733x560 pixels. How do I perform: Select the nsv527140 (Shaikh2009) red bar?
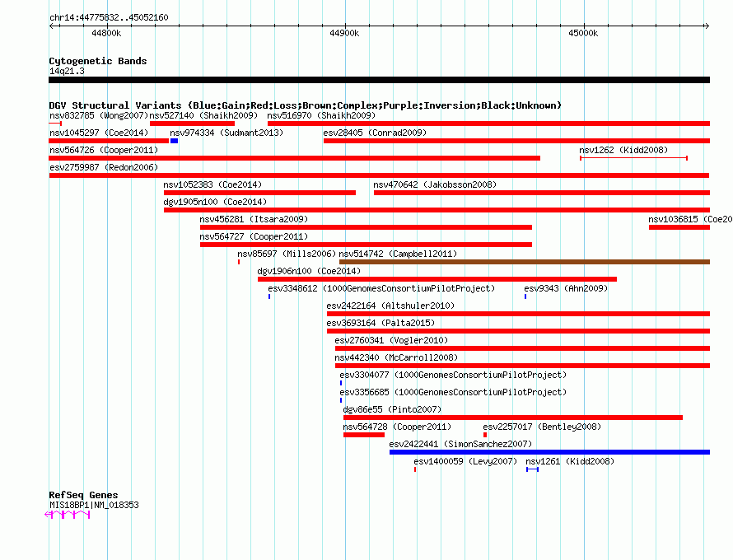[192, 124]
